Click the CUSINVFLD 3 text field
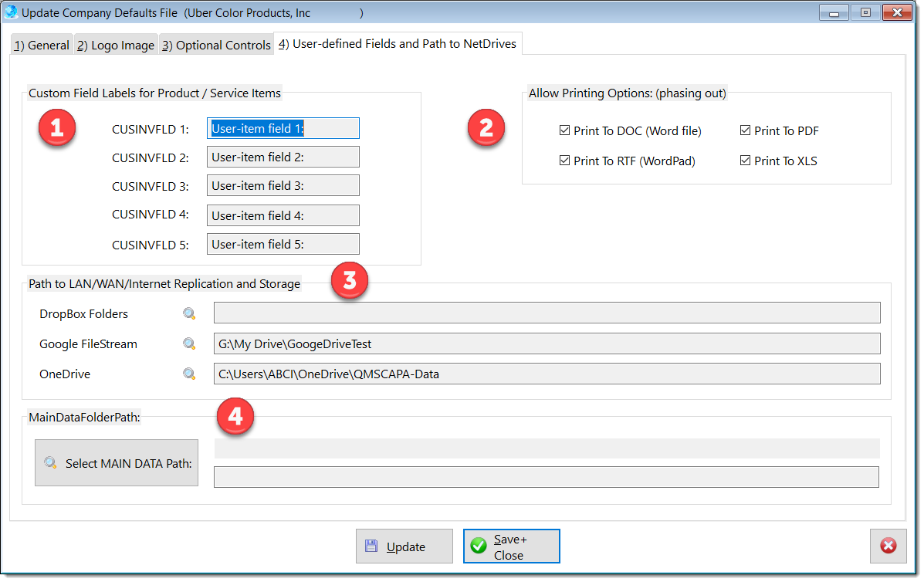Image resolution: width=924 pixels, height=582 pixels. (283, 186)
